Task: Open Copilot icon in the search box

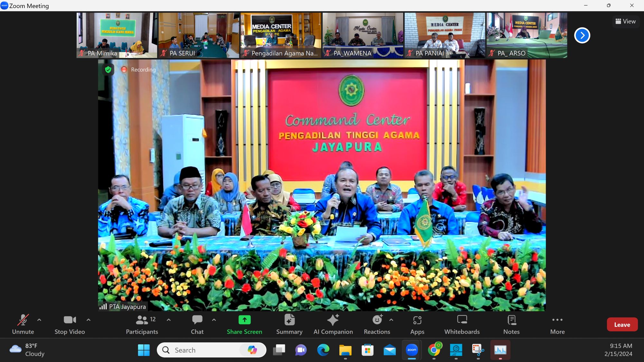Action: (x=252, y=350)
